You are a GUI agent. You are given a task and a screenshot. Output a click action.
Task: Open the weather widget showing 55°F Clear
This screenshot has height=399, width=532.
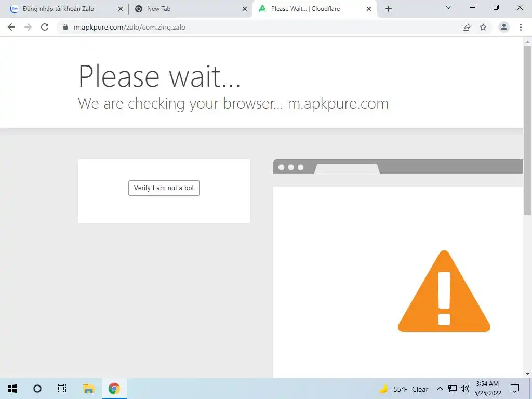403,389
